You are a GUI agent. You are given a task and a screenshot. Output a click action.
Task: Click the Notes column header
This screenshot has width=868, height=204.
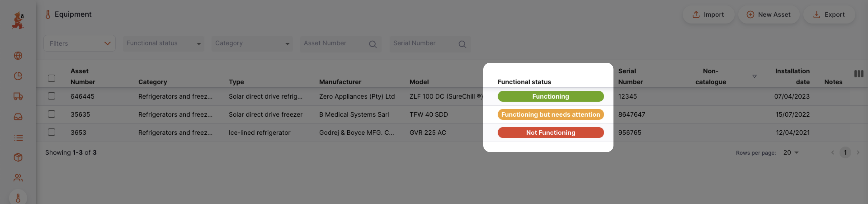pos(833,82)
